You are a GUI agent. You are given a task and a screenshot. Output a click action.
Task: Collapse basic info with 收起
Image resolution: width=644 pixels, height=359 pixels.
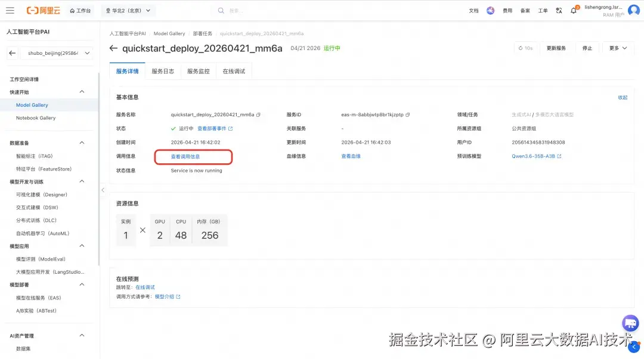623,98
